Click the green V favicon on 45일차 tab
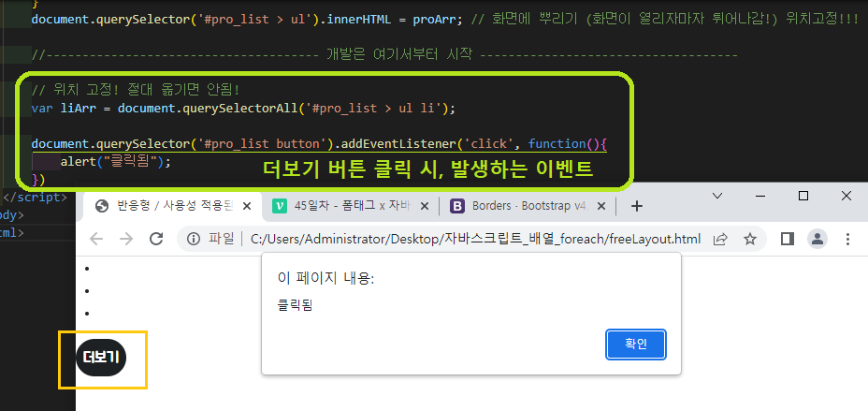Viewport: 868px width, 411px height. (x=279, y=206)
